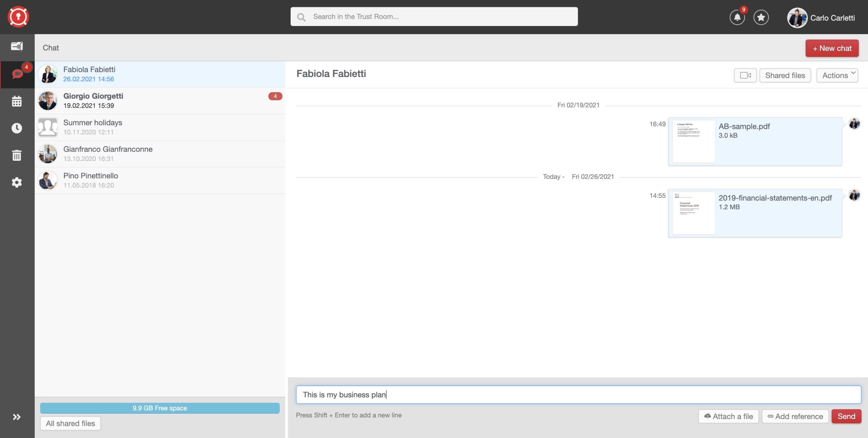The height and width of the screenshot is (438, 868).
Task: Click the 9.9 GB free space bar
Action: click(160, 408)
